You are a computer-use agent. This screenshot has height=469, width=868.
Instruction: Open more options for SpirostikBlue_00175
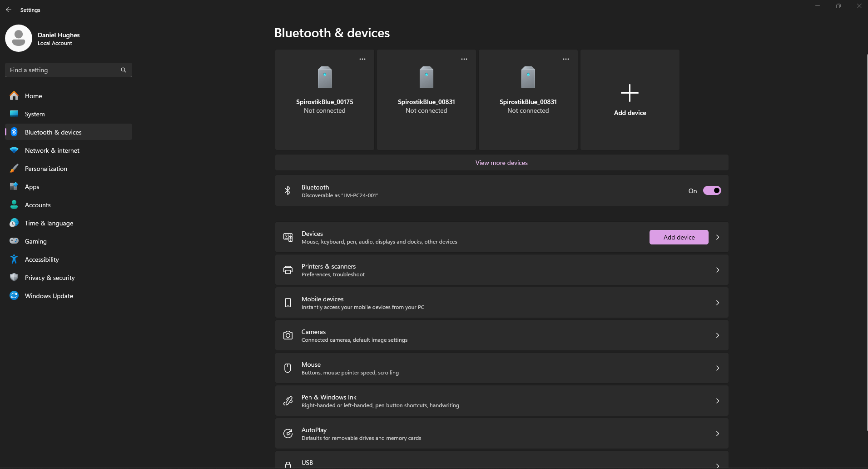click(x=362, y=59)
